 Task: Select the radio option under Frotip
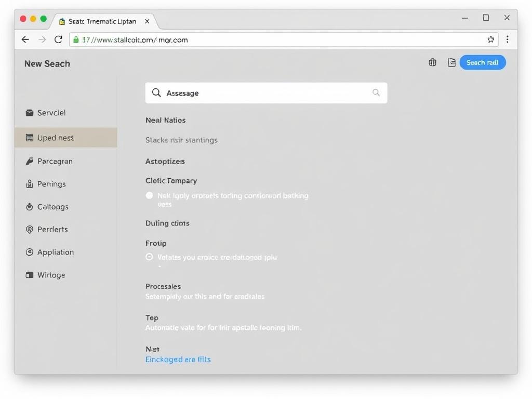[150, 257]
